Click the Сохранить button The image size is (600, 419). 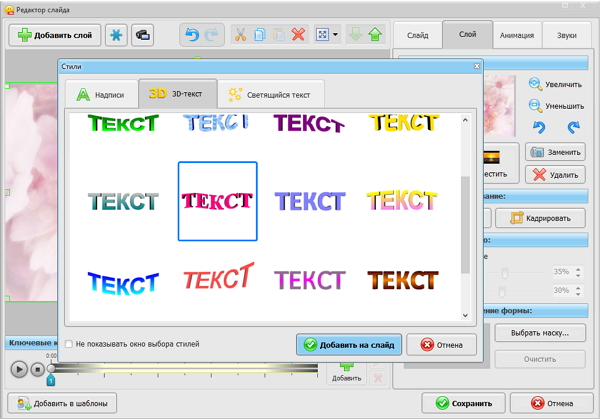[463, 404]
